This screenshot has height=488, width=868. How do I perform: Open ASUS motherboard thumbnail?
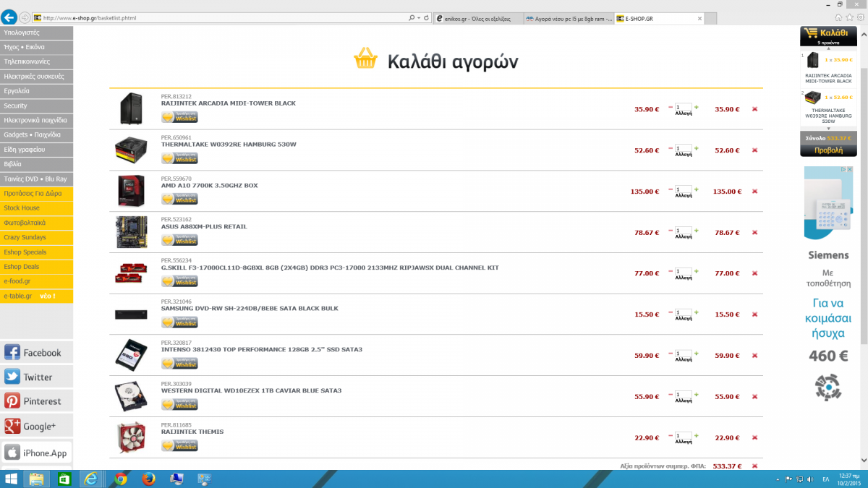[x=131, y=233]
